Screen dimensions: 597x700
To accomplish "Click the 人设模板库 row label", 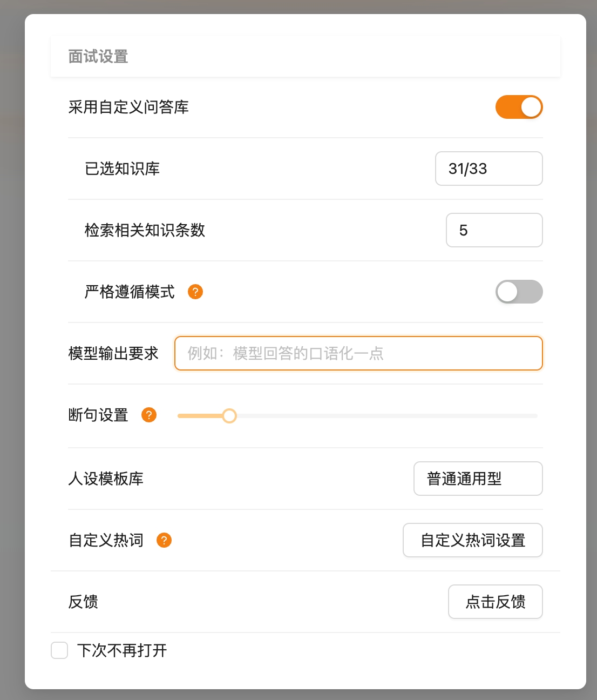I will click(106, 479).
